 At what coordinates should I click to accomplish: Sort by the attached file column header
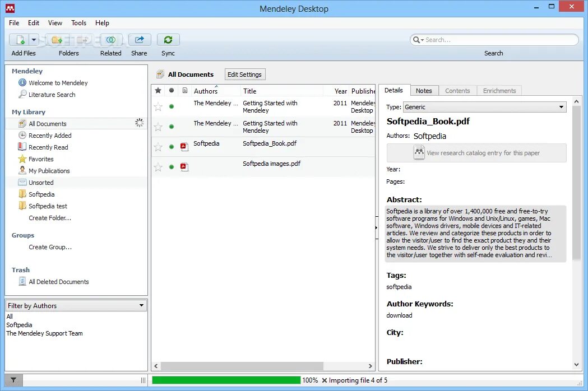pos(185,90)
